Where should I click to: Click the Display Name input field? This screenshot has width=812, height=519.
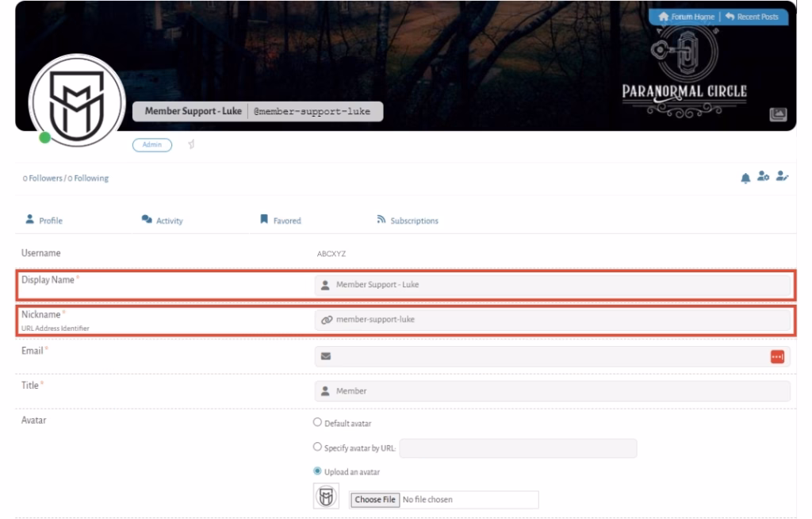click(553, 285)
